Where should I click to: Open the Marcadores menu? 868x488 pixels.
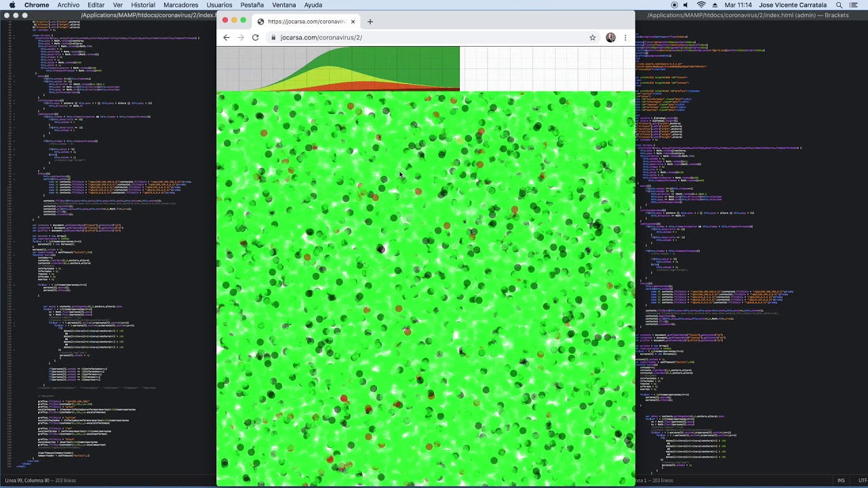coord(180,5)
